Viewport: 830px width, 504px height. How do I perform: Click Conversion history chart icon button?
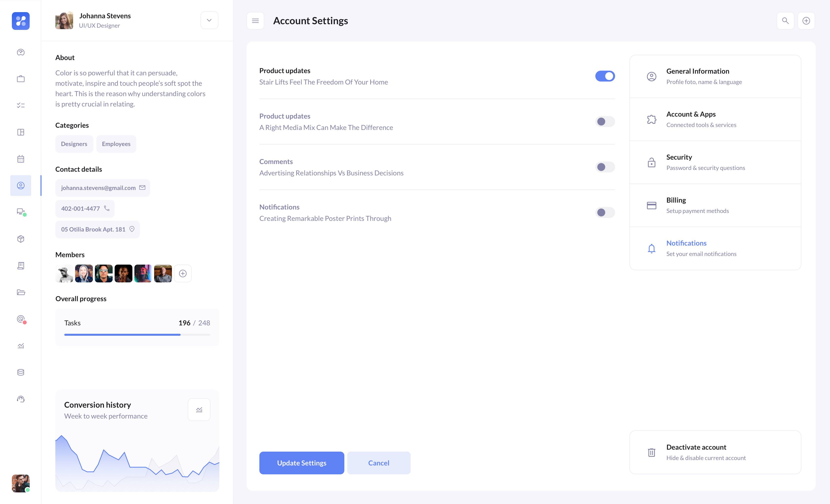[x=199, y=410]
